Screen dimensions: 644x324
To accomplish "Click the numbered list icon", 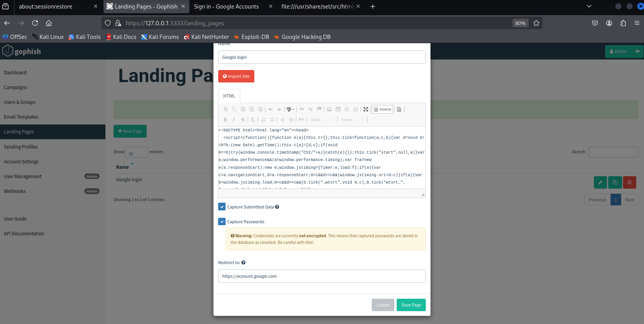I will tap(263, 120).
